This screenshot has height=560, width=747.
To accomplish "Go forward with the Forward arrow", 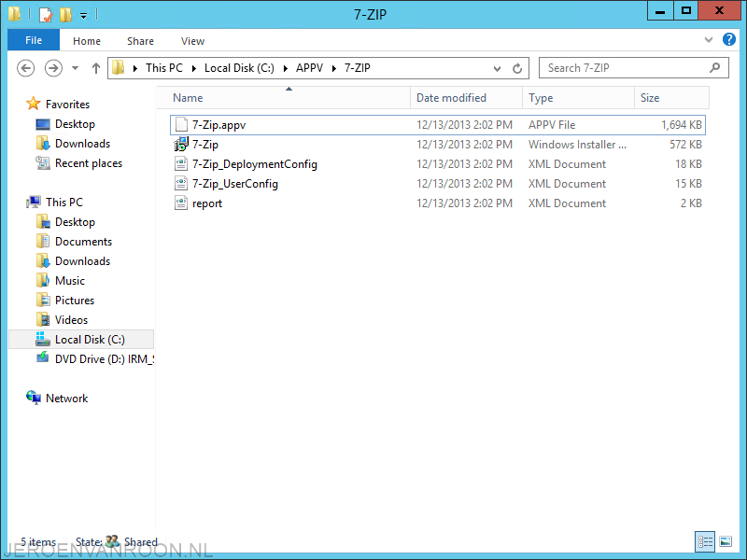I will (x=53, y=68).
